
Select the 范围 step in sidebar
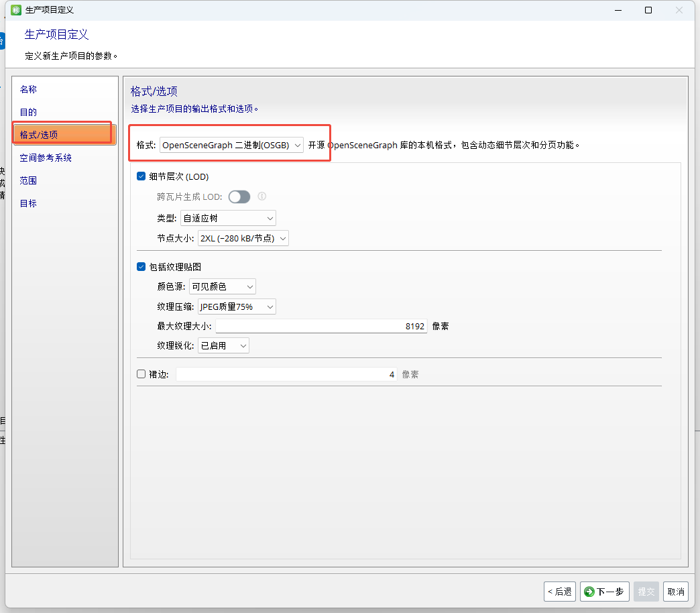click(x=28, y=180)
